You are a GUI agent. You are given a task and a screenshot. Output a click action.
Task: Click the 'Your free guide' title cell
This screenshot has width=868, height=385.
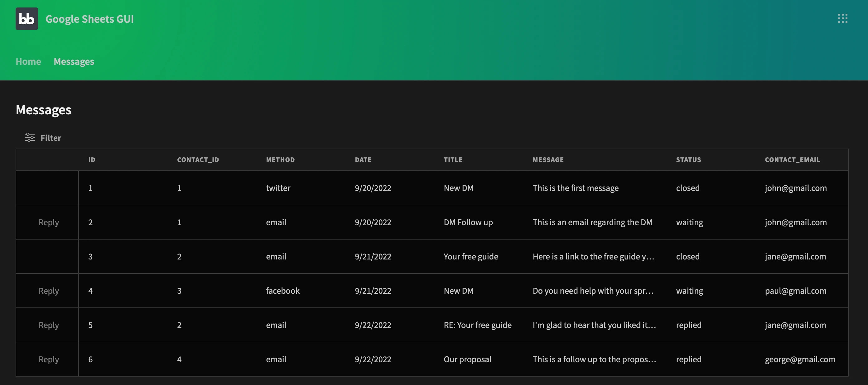click(471, 256)
